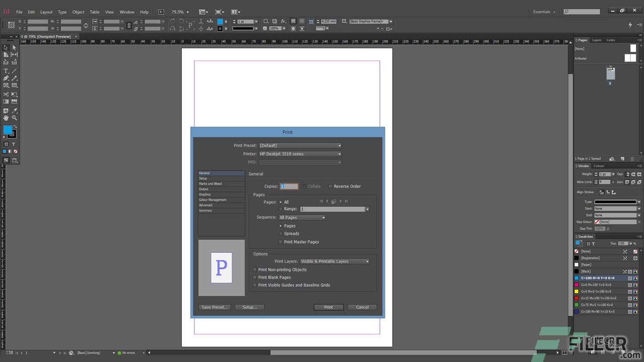Select Marks and Bleed in print sections list

[x=210, y=184]
